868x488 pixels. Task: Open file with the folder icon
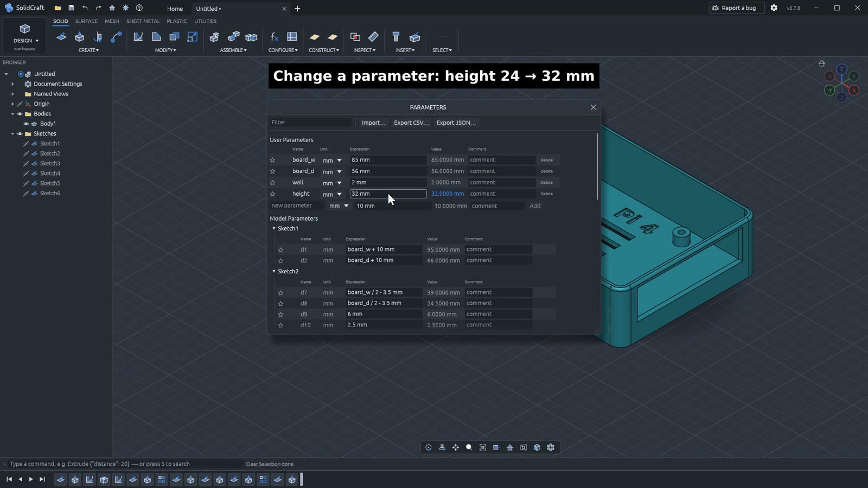tap(58, 8)
